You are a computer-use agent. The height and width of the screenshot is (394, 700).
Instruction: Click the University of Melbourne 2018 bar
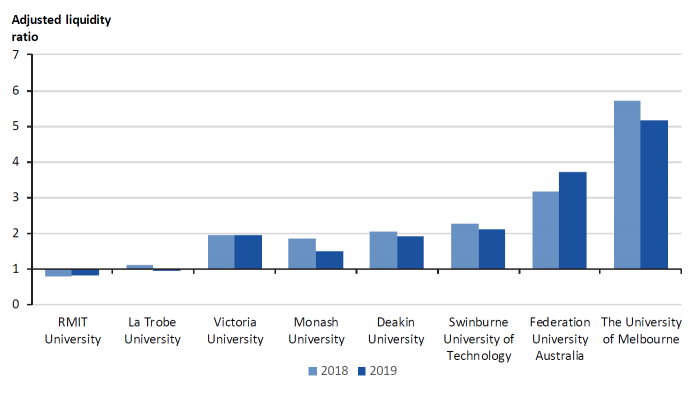[x=627, y=185]
